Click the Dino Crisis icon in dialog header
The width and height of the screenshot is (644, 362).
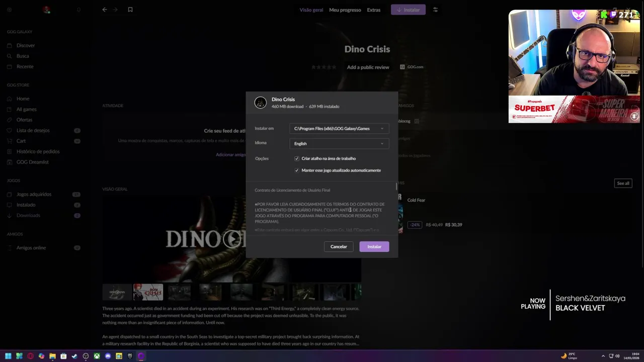coord(260,103)
